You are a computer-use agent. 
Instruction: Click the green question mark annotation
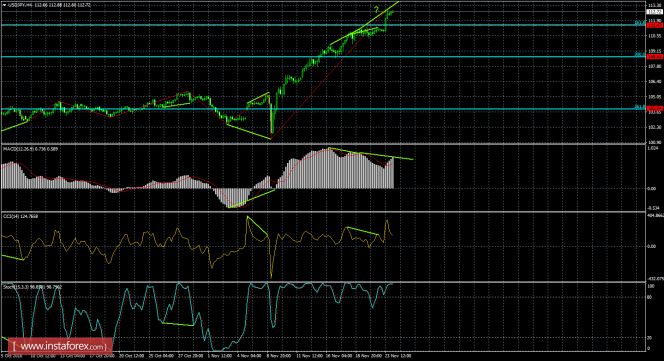point(376,8)
